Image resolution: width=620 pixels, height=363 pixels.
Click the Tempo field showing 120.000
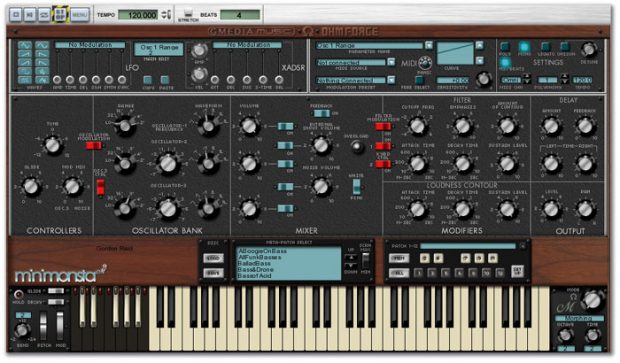click(138, 15)
